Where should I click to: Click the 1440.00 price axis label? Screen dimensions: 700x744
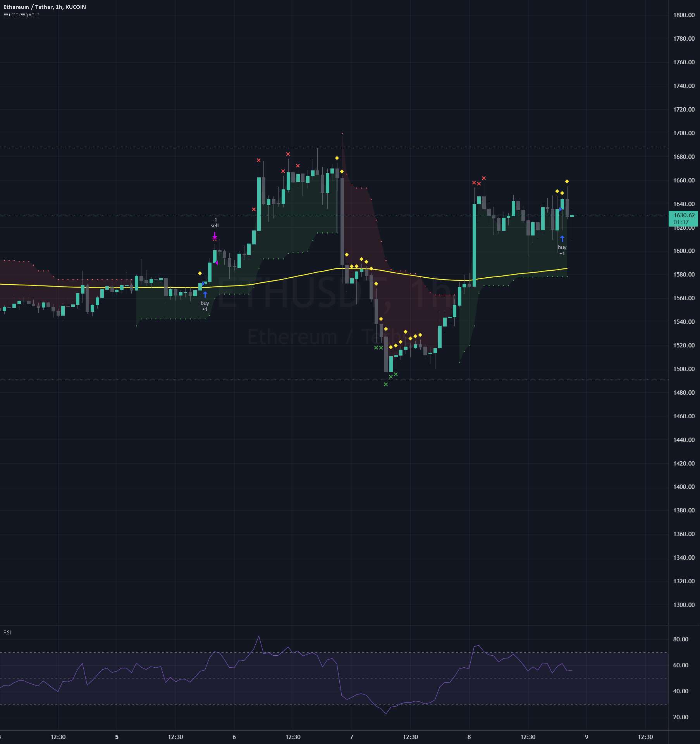(x=684, y=440)
